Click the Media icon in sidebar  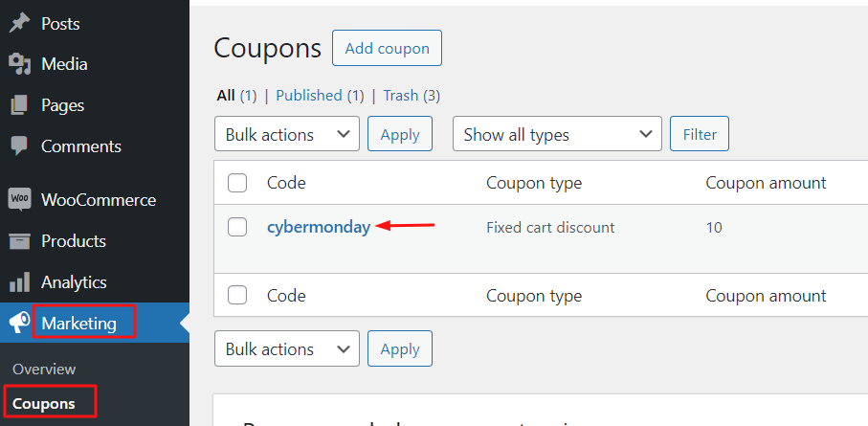pos(19,64)
